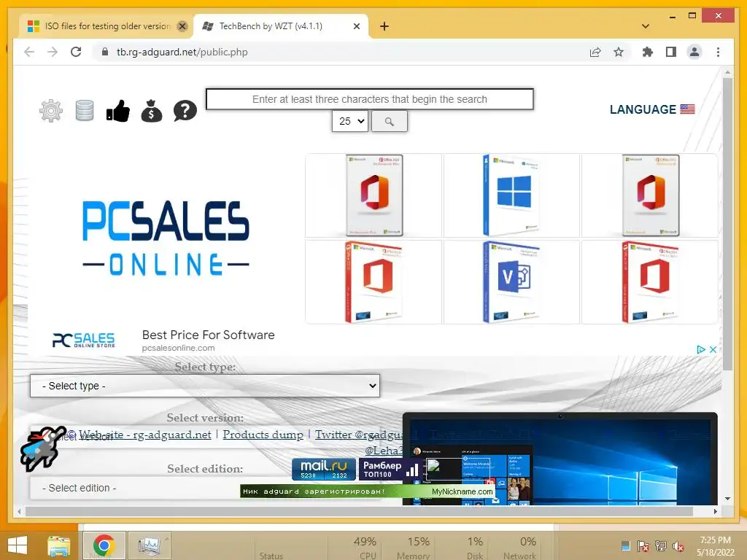Close the TechBench by WZT tab
The image size is (747, 560).
click(x=356, y=26)
